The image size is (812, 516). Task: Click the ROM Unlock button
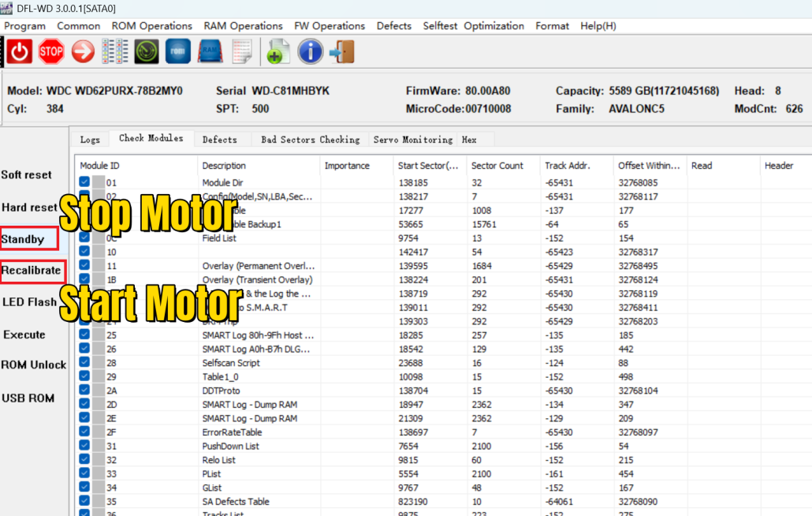[34, 365]
